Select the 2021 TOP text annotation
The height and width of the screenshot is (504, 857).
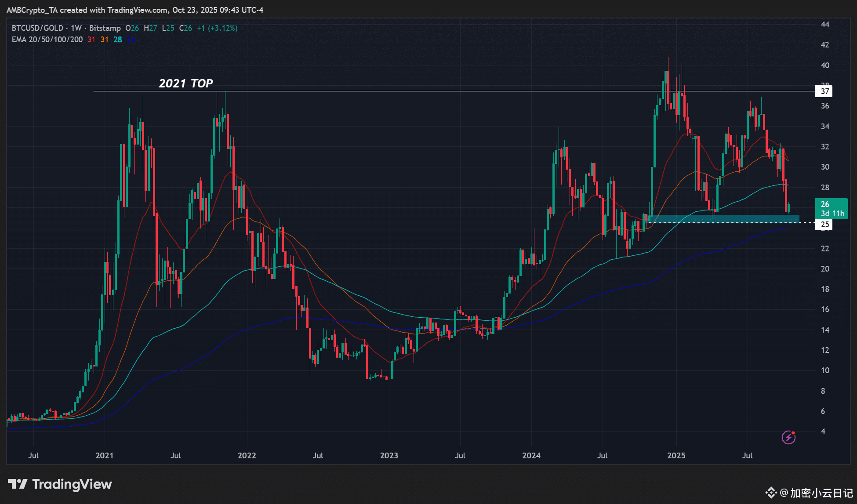pos(185,83)
